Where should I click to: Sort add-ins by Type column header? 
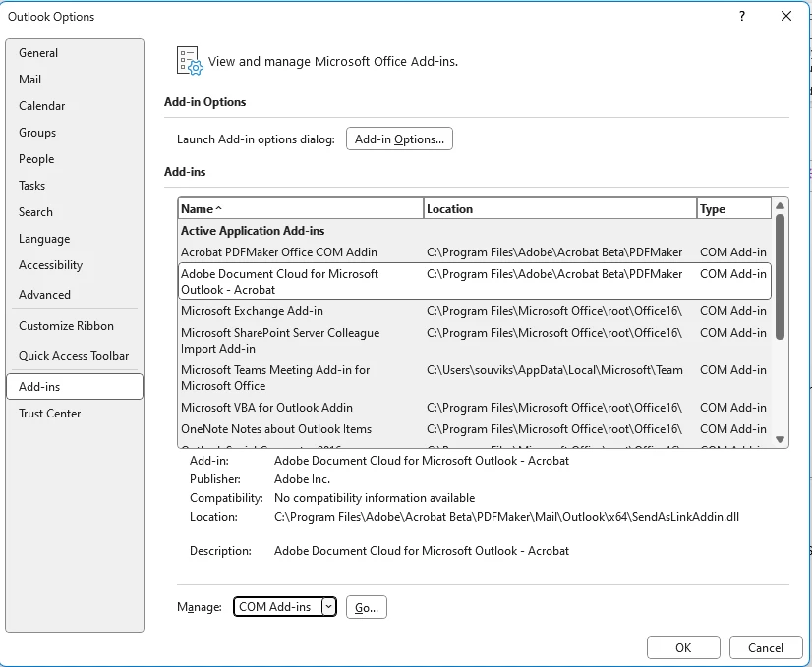point(733,208)
